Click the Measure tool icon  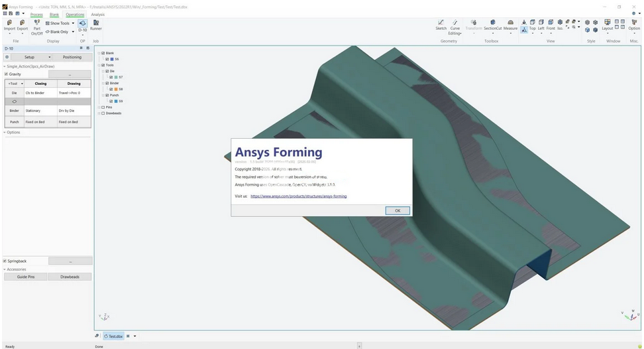(510, 25)
